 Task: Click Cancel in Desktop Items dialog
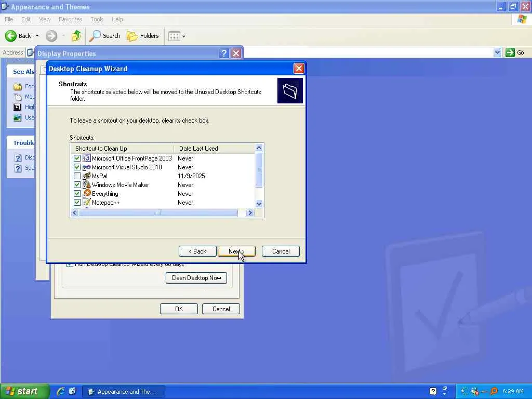click(221, 309)
